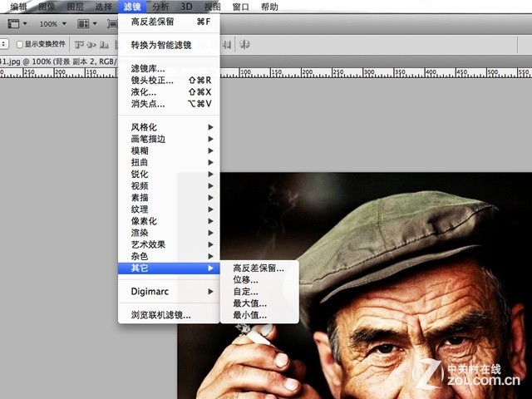The image size is (532, 399).
Task: Close the highlighted 滤镜 menu
Action: (x=132, y=7)
